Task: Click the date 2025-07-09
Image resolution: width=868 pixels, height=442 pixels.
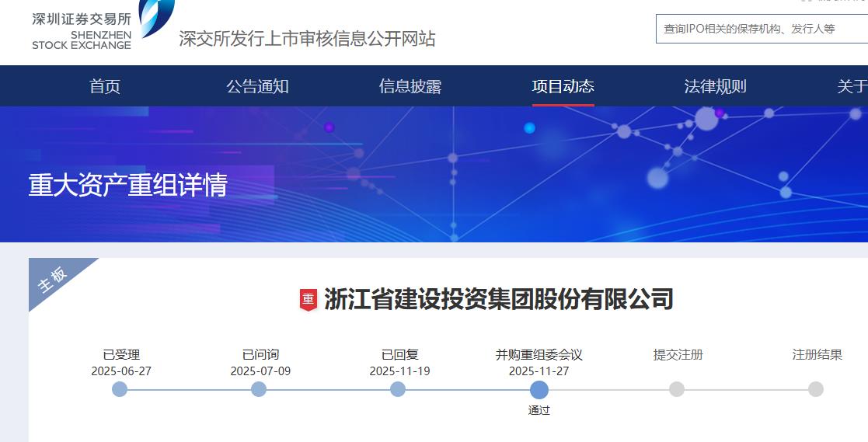Action: click(260, 371)
